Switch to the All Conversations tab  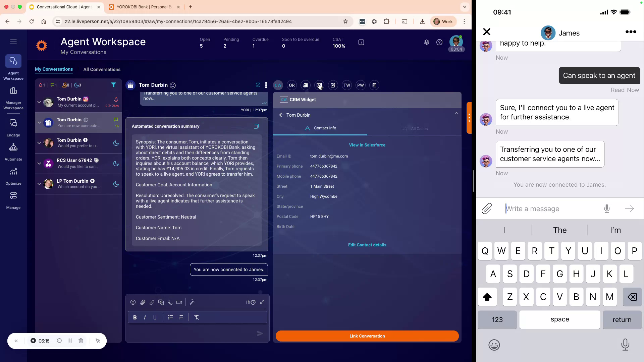tap(102, 69)
